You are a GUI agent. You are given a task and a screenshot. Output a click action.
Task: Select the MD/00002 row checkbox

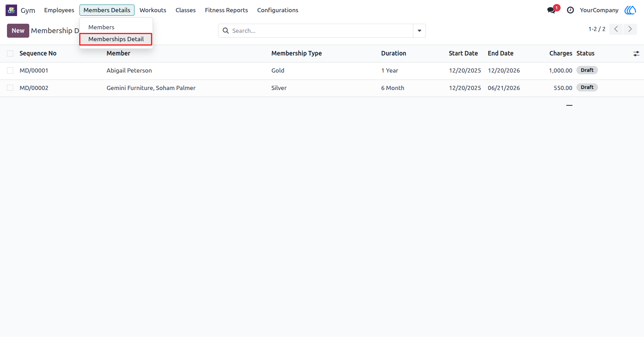tap(10, 88)
